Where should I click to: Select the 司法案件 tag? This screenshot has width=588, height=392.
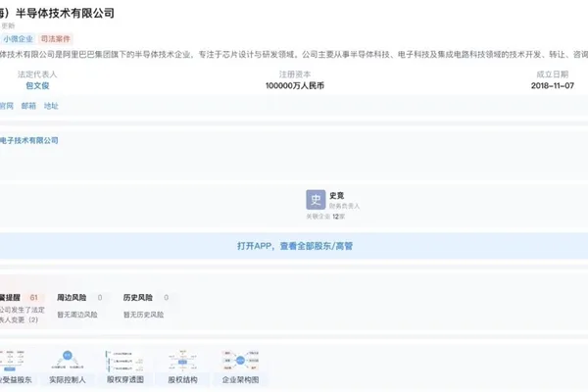tap(56, 39)
